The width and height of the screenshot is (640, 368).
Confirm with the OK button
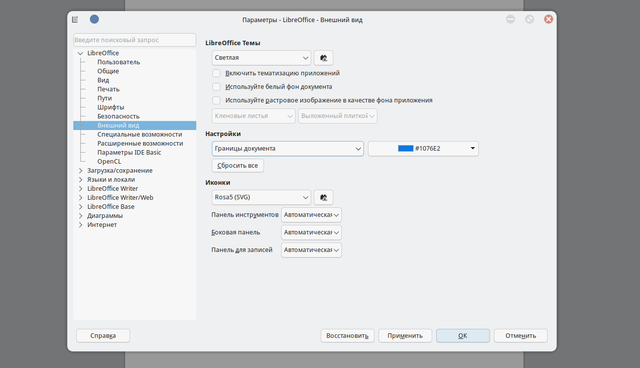point(462,336)
